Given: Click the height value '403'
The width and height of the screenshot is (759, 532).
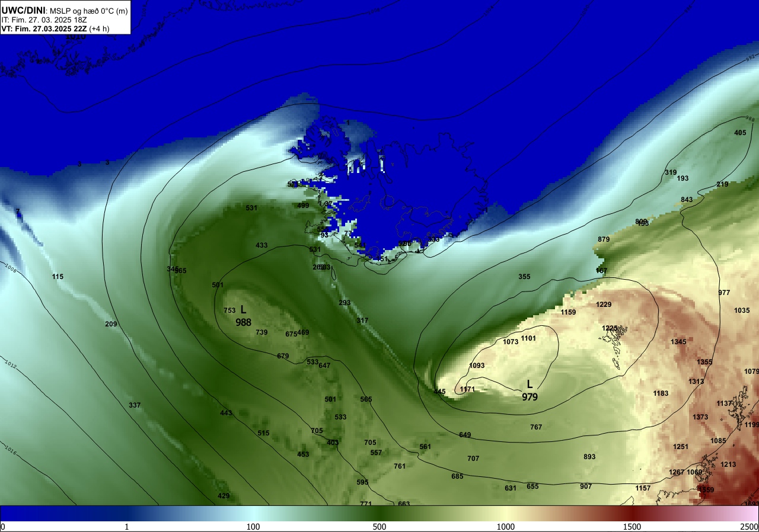Looking at the screenshot, I should click(x=333, y=443).
